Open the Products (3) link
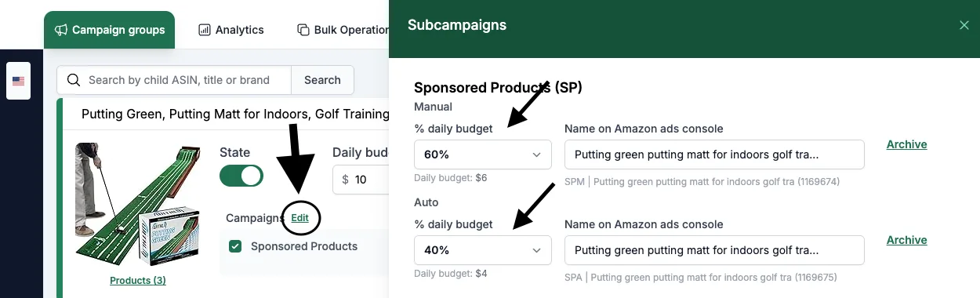The image size is (980, 298). pos(137,281)
